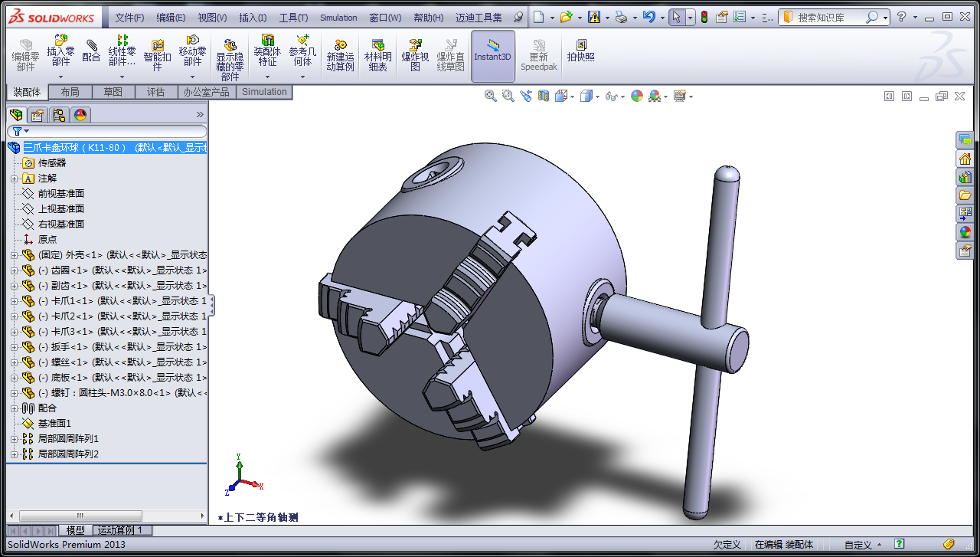
Task: Click the Zoom to Fit magnifier icon
Action: click(x=491, y=96)
